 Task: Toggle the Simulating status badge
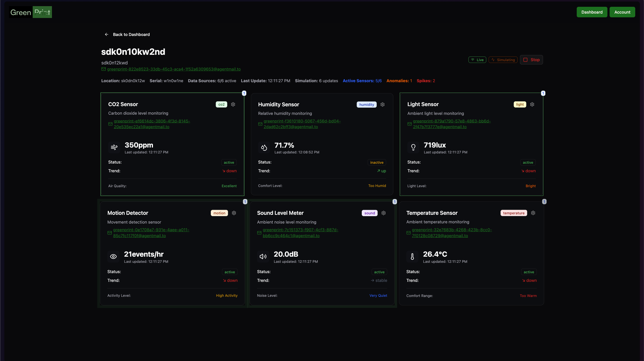(503, 60)
